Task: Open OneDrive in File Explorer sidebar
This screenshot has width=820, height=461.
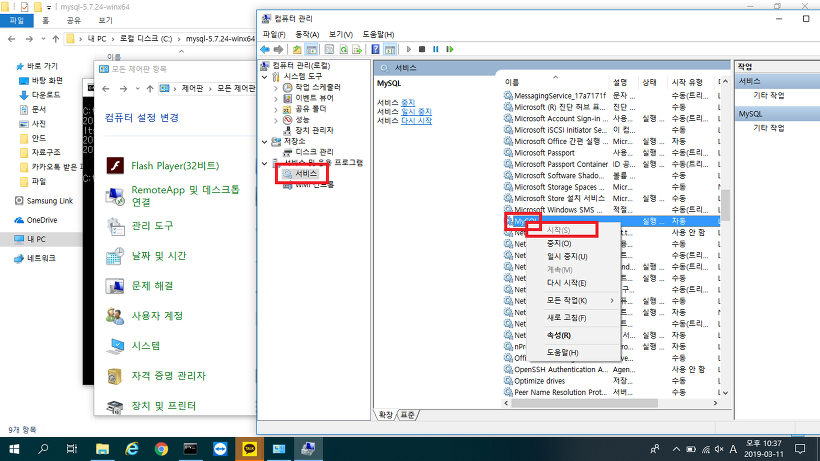Action: tap(41, 220)
